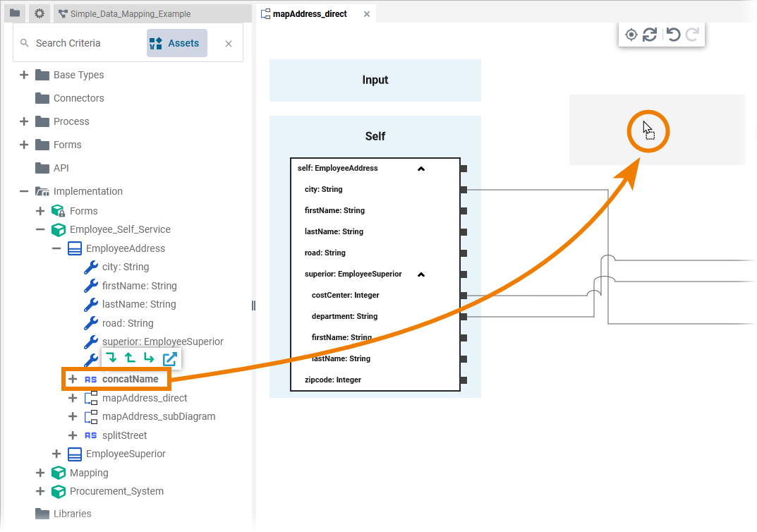Select mapAddress_subDiagram in the tree
Image resolution: width=757 pixels, height=532 pixels.
pyautogui.click(x=158, y=417)
